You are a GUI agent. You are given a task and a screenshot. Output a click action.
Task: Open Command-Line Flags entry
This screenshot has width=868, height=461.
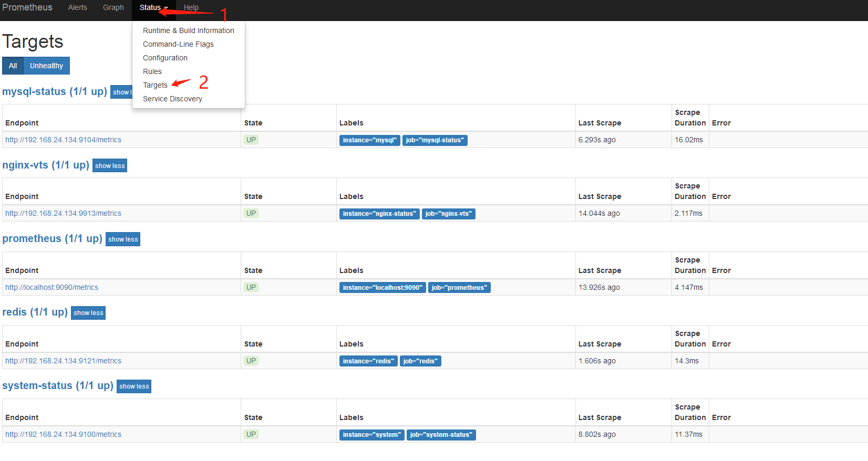[x=178, y=44]
